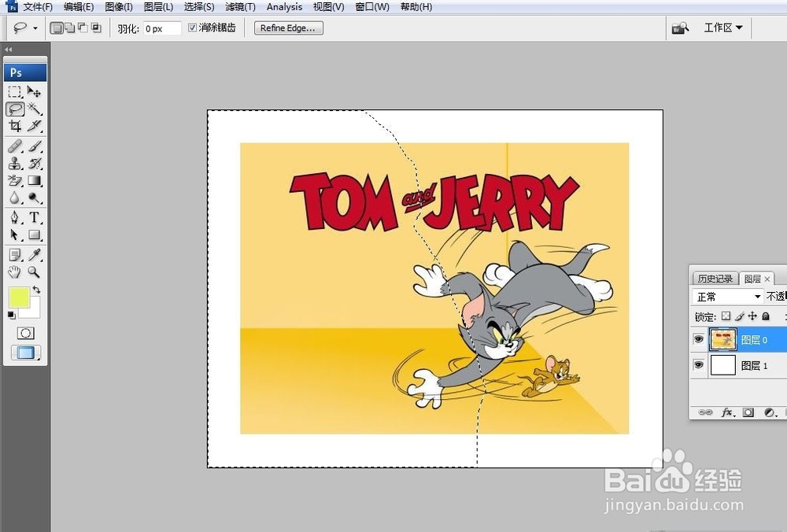Select the Crop tool
Screen dimensions: 787x532
click(x=15, y=125)
